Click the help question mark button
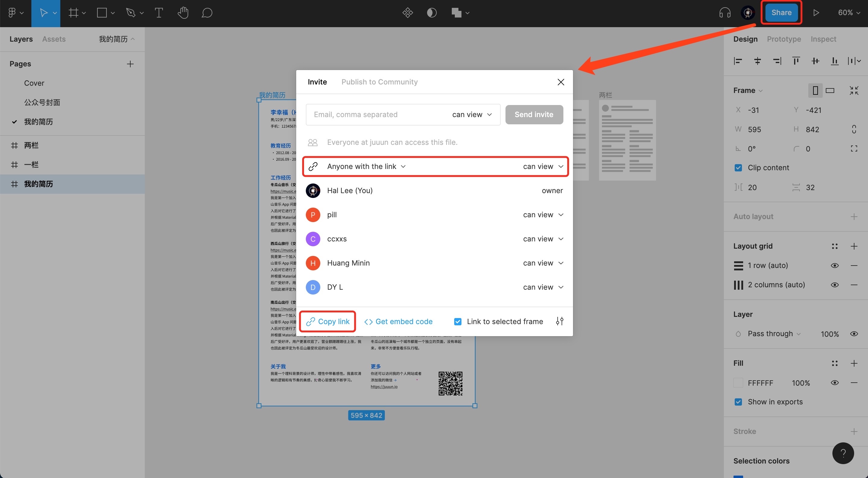 click(x=843, y=453)
